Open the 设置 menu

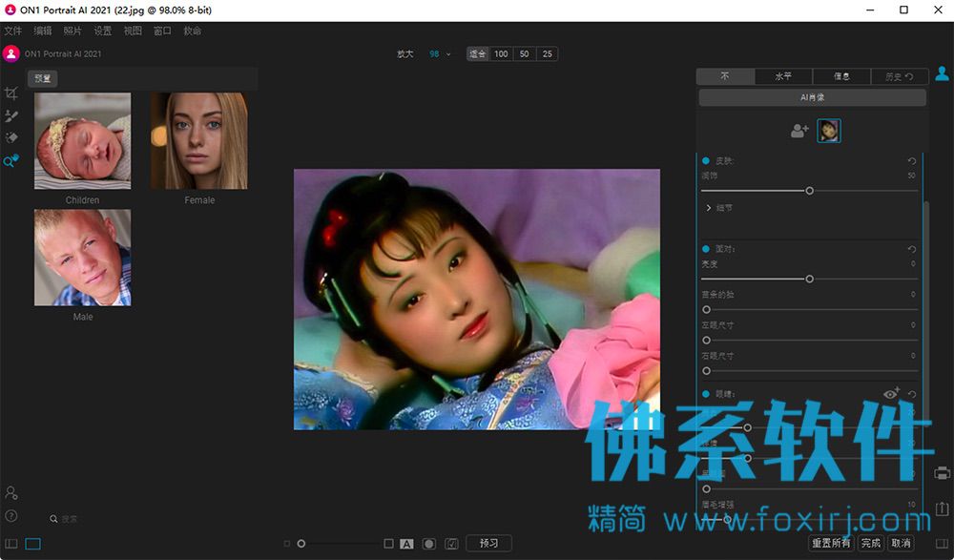103,31
